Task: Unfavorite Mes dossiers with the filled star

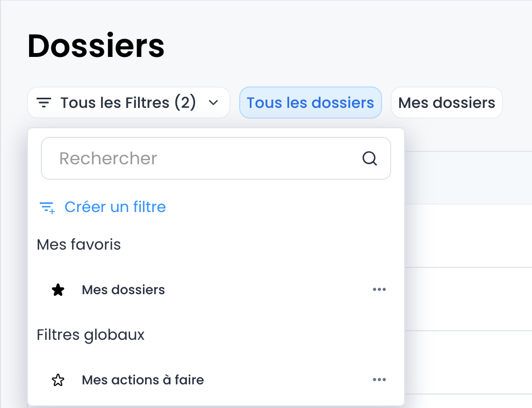Action: pos(58,290)
